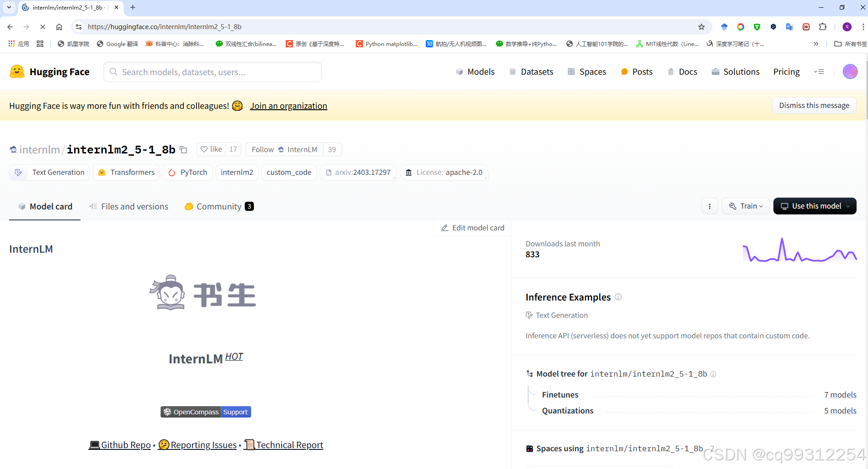Open the info icon next to Inference Examples
The height and width of the screenshot is (469, 868).
click(618, 297)
